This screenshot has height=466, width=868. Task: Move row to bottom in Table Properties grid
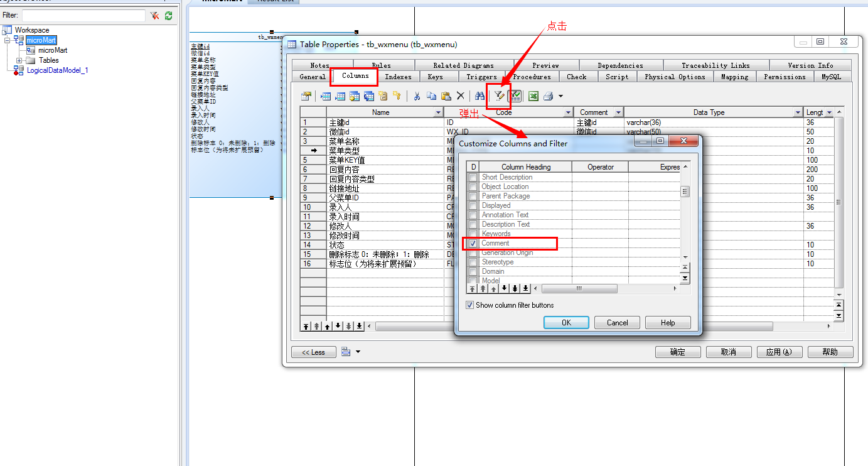pyautogui.click(x=359, y=327)
